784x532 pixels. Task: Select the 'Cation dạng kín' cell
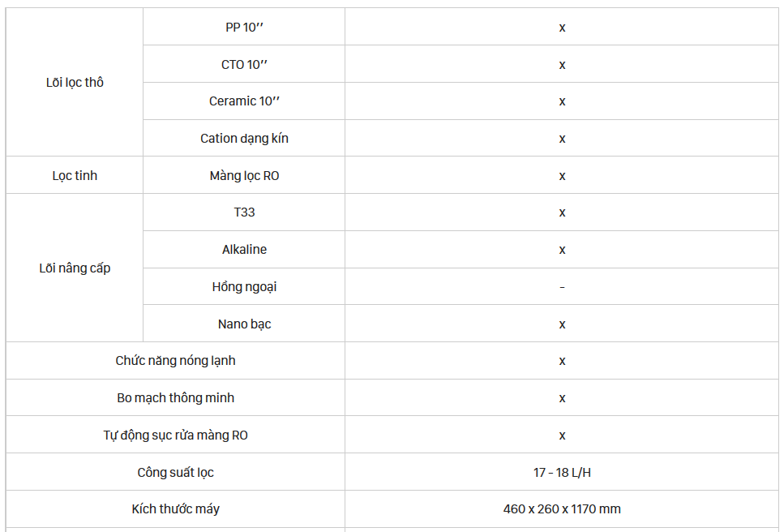244,138
